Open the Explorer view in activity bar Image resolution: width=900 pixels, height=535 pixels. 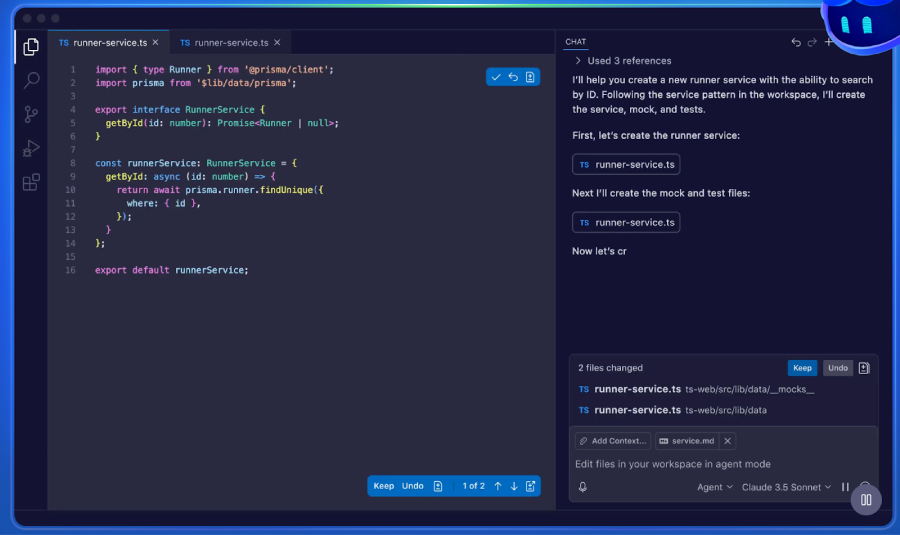pos(31,46)
